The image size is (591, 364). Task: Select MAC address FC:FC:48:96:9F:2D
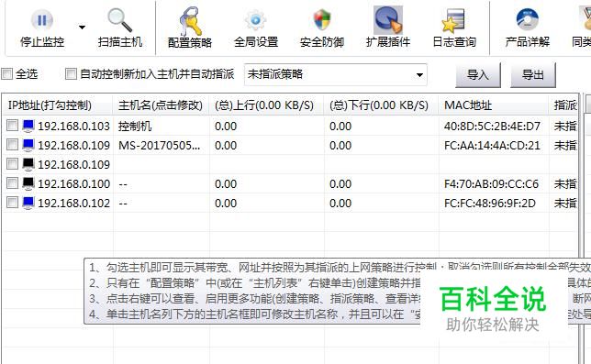[x=490, y=203]
